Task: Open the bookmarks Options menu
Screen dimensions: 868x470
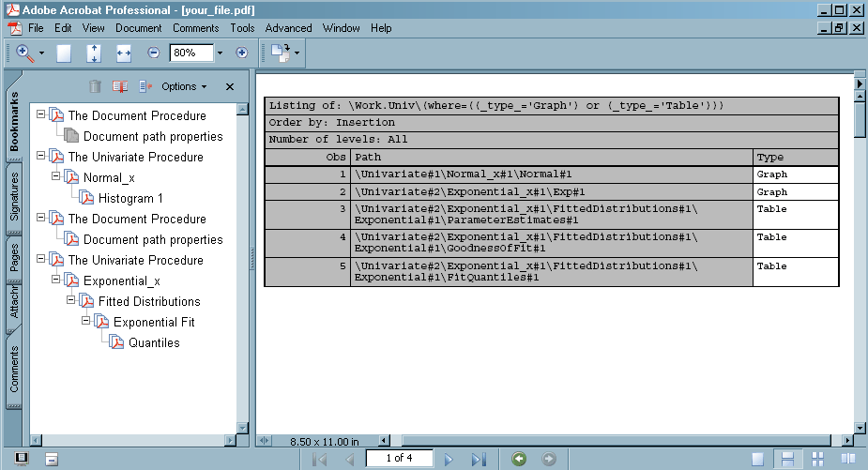Action: click(x=184, y=86)
